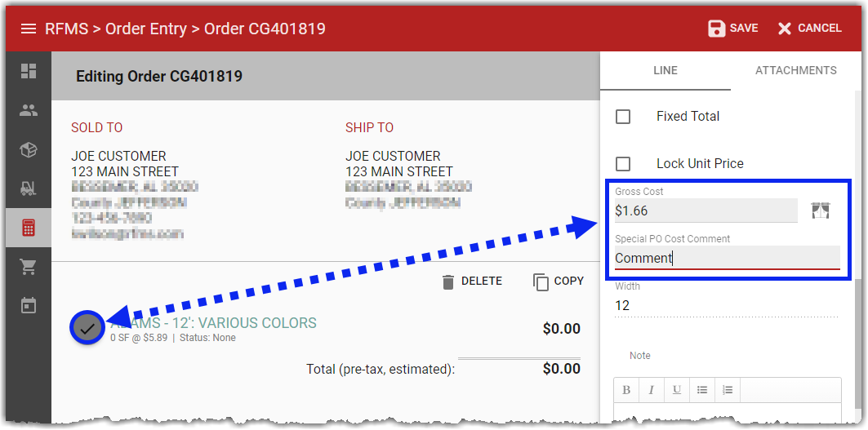The width and height of the screenshot is (868, 430).
Task: Click the RFMS > Order Entry breadcrumb title
Action: tap(185, 29)
